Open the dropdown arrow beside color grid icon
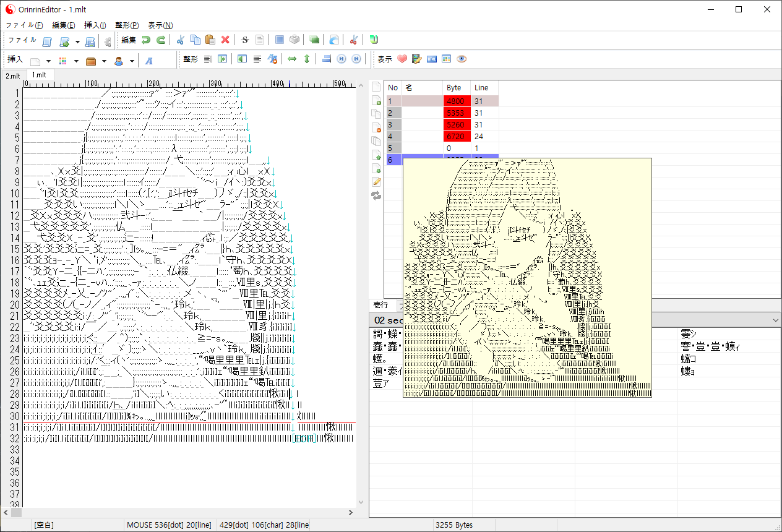 [x=76, y=61]
